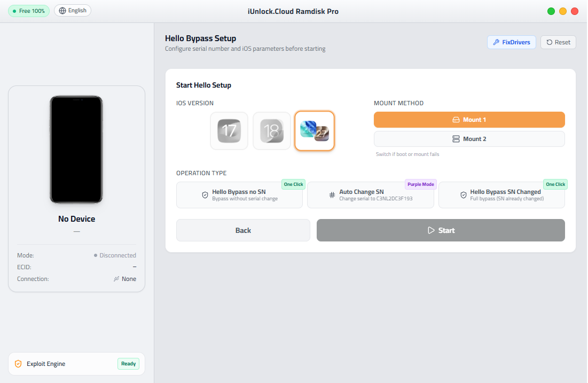588x383 pixels.
Task: Click the One Click badge on Hello Bypass no SN
Action: (x=294, y=184)
